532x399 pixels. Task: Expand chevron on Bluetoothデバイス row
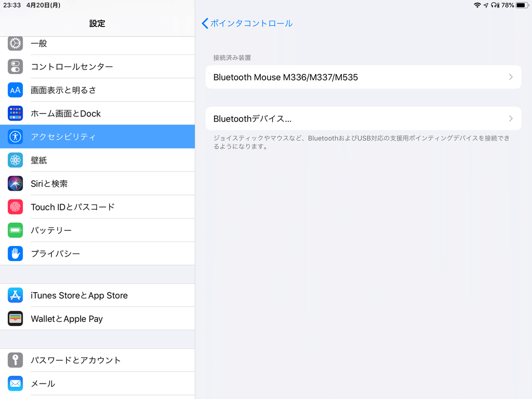tap(511, 119)
